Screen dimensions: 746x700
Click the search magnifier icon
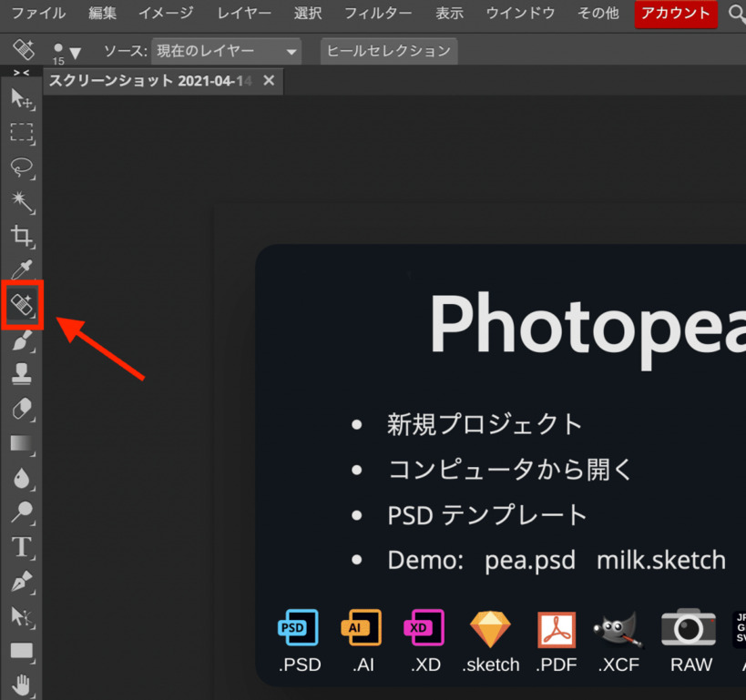(737, 15)
